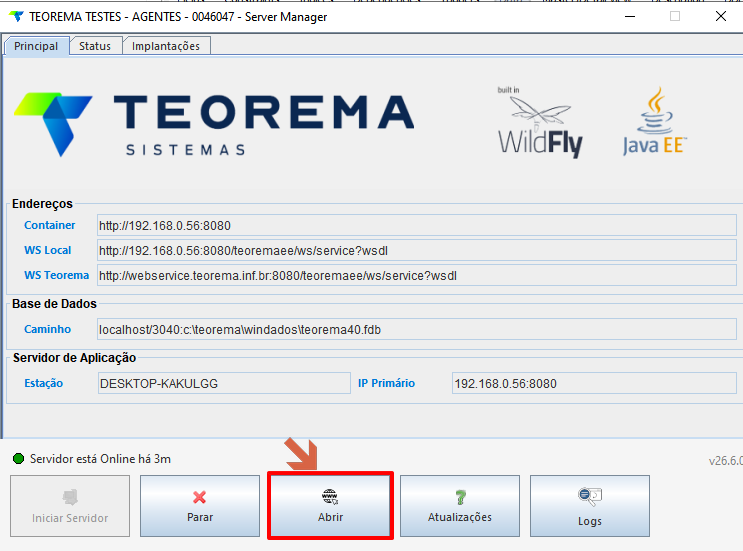Image resolution: width=743 pixels, height=551 pixels.
Task: Click the Container label
Action: (x=50, y=225)
